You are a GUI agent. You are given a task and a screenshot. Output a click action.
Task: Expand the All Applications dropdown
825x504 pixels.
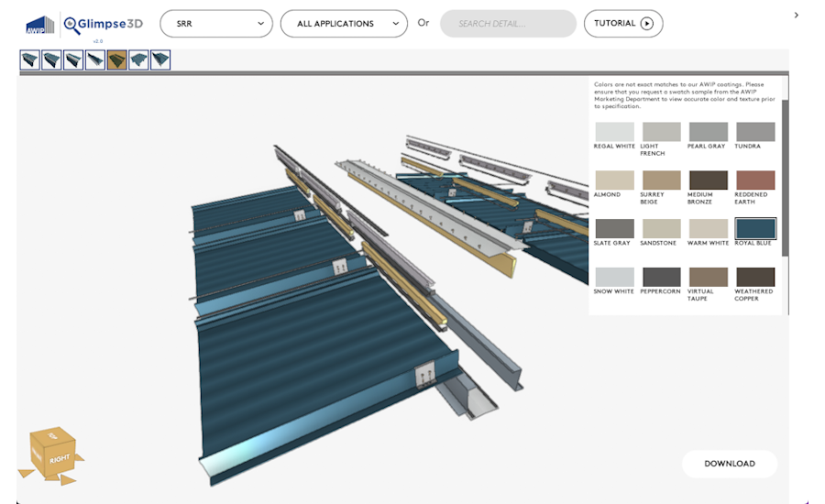[344, 24]
